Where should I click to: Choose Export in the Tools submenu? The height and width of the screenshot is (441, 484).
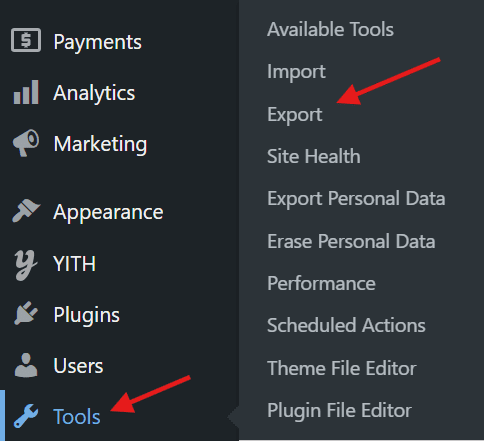click(x=295, y=115)
